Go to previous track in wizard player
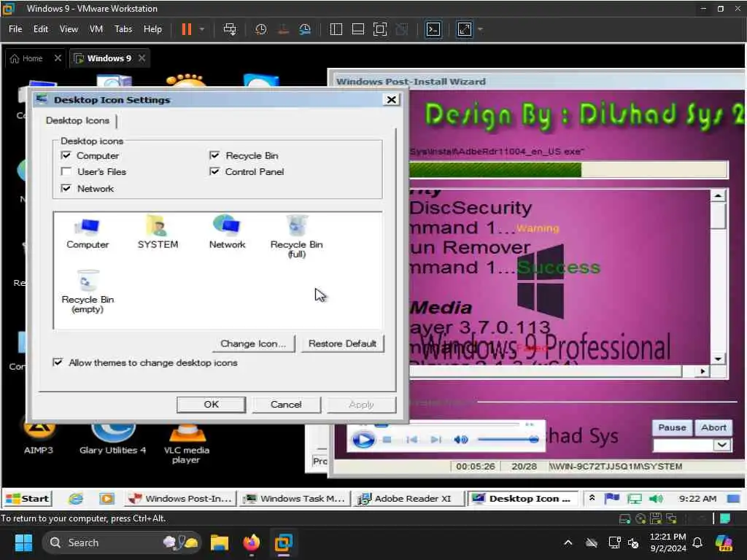Image resolution: width=747 pixels, height=560 pixels. (412, 440)
